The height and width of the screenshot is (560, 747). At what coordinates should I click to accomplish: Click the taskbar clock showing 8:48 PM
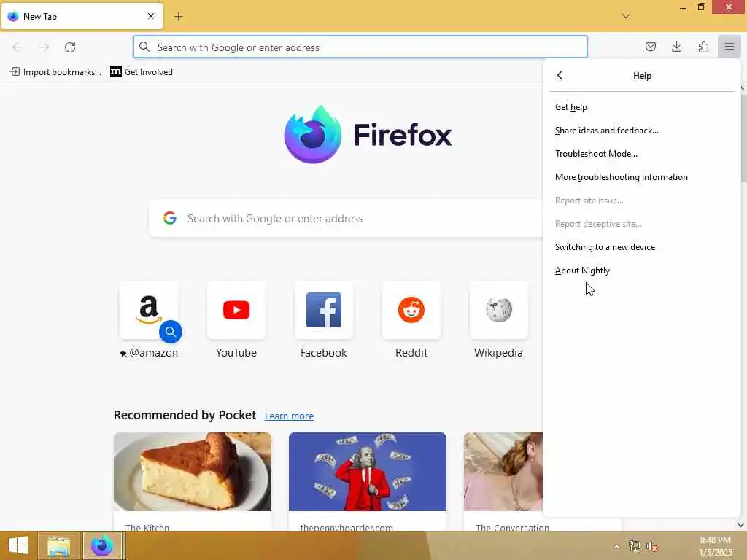click(x=715, y=546)
